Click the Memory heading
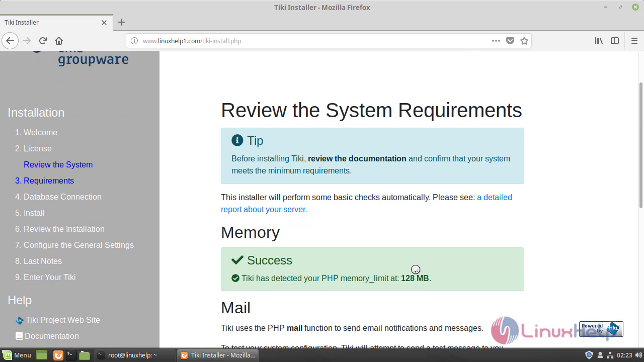Image resolution: width=644 pixels, height=362 pixels. pos(250,232)
